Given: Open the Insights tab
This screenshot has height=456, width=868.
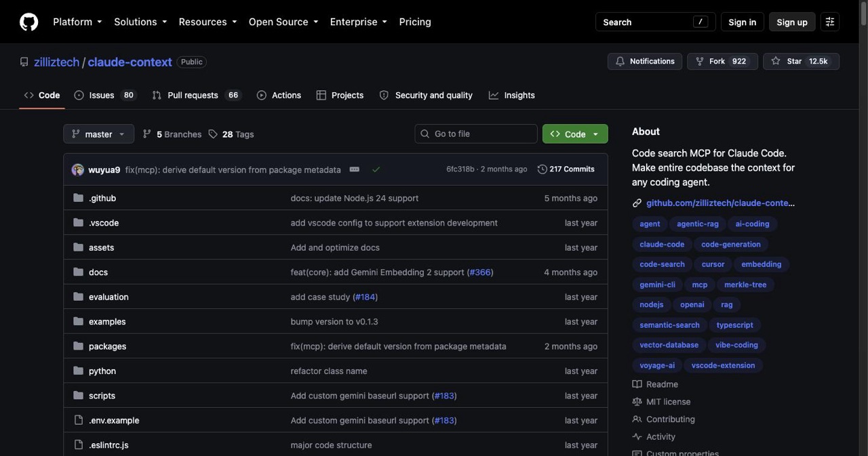Looking at the screenshot, I should click(512, 96).
